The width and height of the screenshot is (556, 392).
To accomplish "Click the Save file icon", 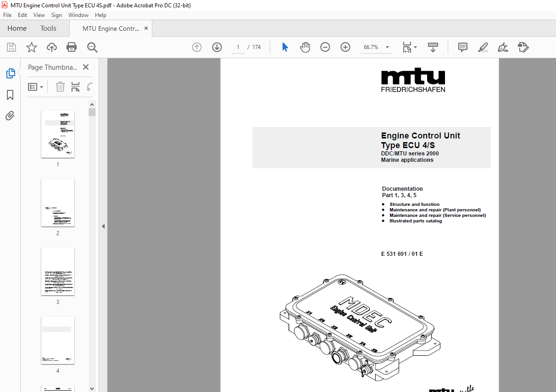I will click(x=11, y=47).
